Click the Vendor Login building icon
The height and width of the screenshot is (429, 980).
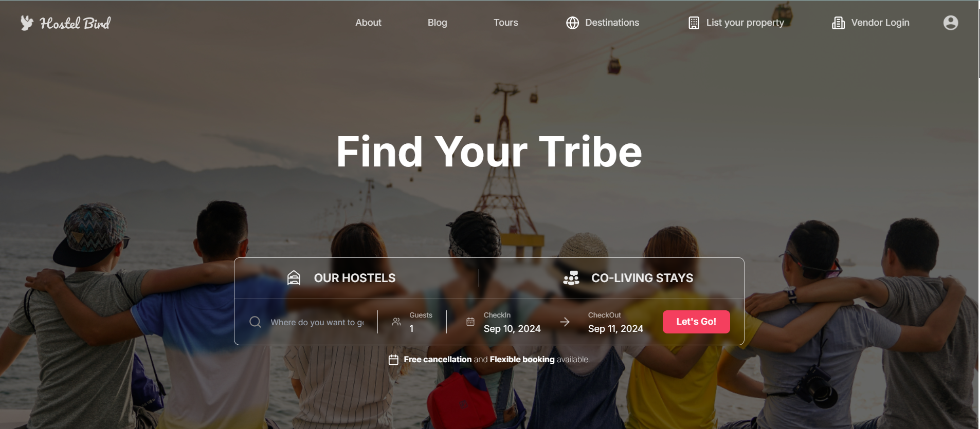838,23
